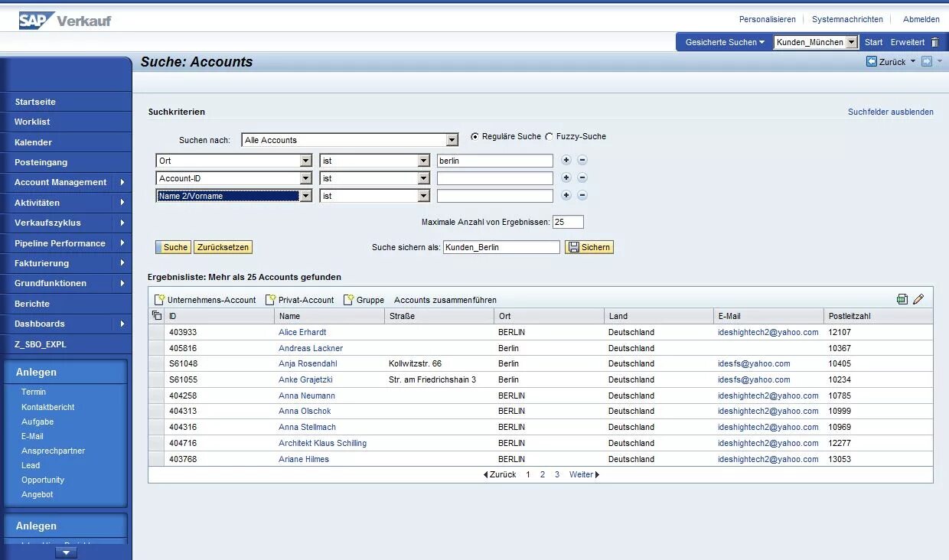
Task: Click plus icon on Account-ID row
Action: tap(566, 177)
